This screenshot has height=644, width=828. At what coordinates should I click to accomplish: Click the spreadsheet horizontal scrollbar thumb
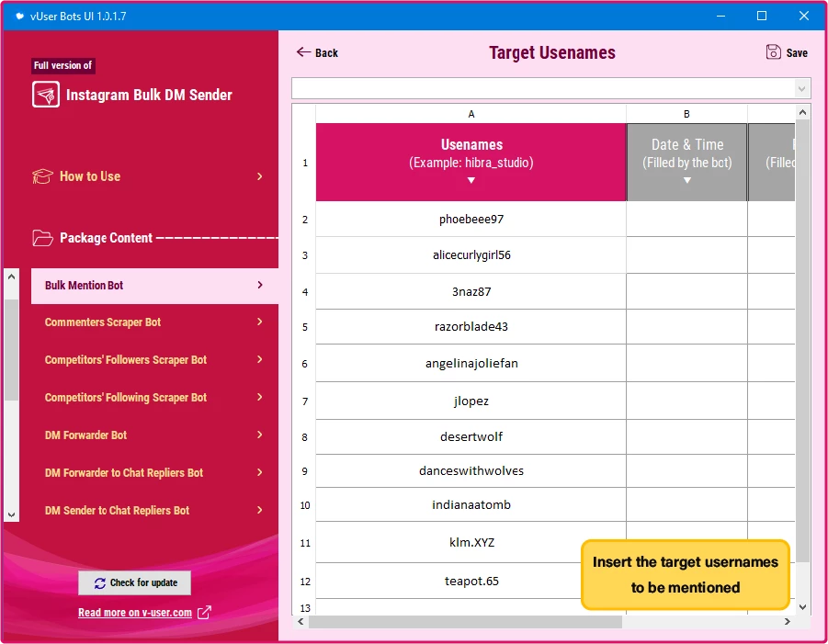tap(465, 622)
